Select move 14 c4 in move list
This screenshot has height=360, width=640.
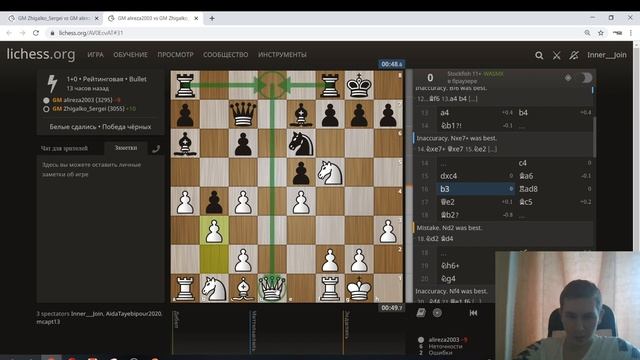[x=554, y=163]
